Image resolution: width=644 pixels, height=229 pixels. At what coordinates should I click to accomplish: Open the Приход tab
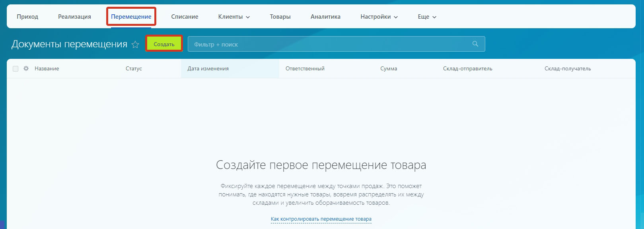(x=27, y=17)
